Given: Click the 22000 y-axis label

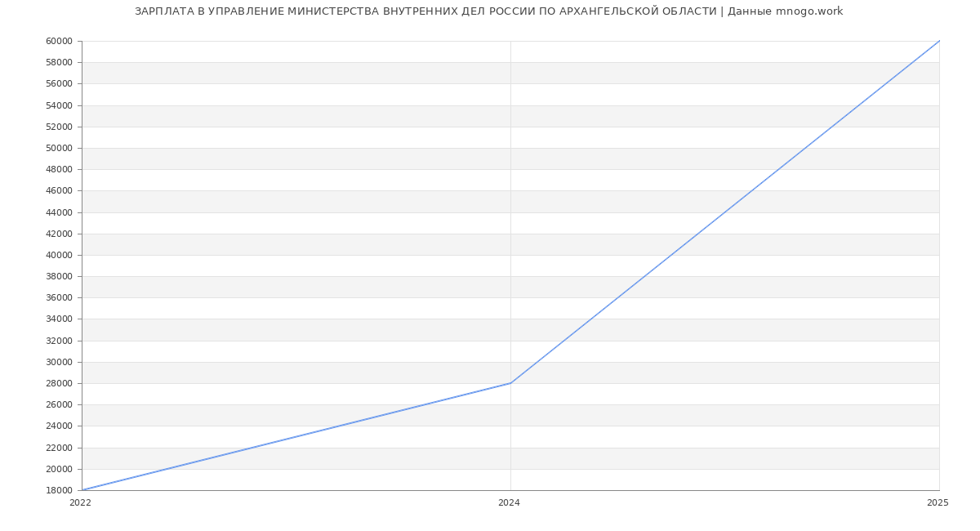Looking at the screenshot, I should (x=59, y=448).
